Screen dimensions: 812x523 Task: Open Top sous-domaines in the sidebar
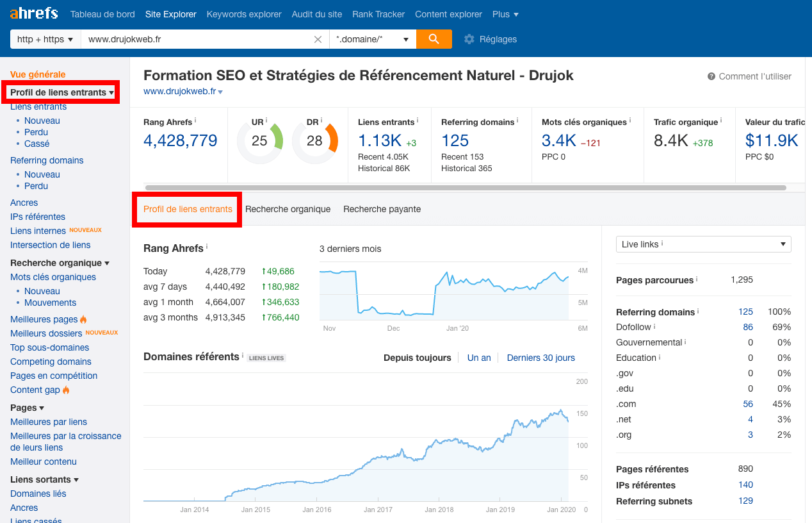[x=50, y=347]
